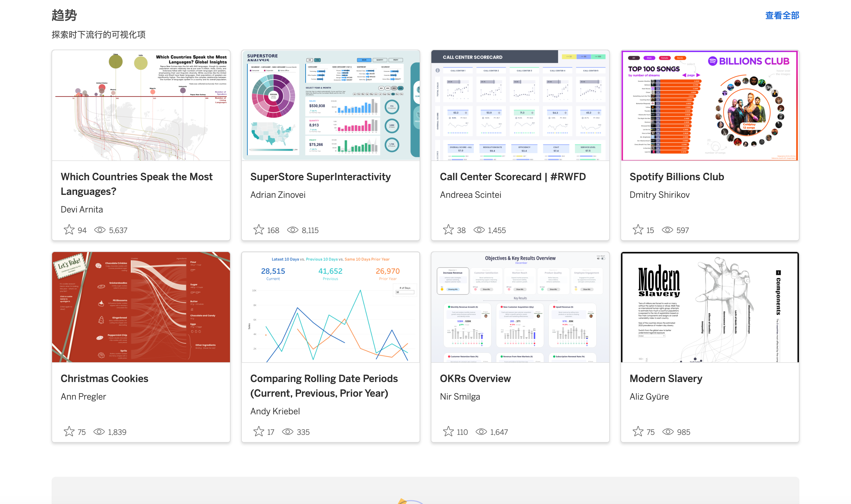This screenshot has width=851, height=504.
Task: Click favorites count 75 on Modern Slavery card
Action: pos(650,432)
